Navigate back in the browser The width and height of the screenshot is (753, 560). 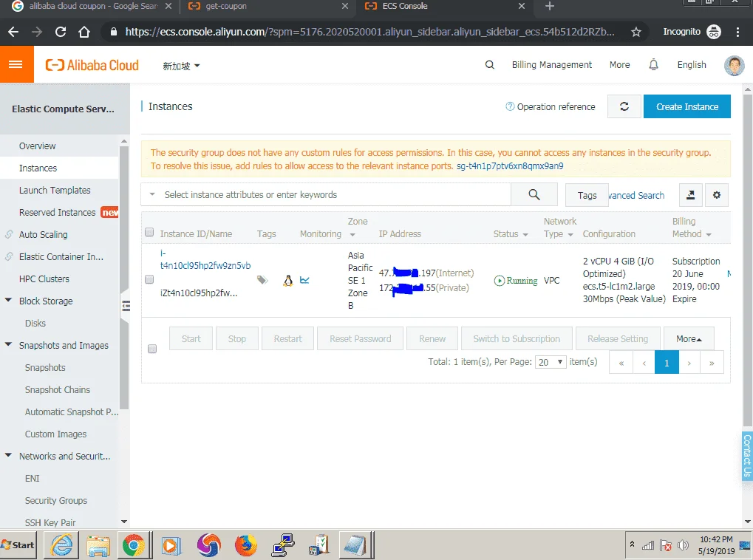click(13, 32)
